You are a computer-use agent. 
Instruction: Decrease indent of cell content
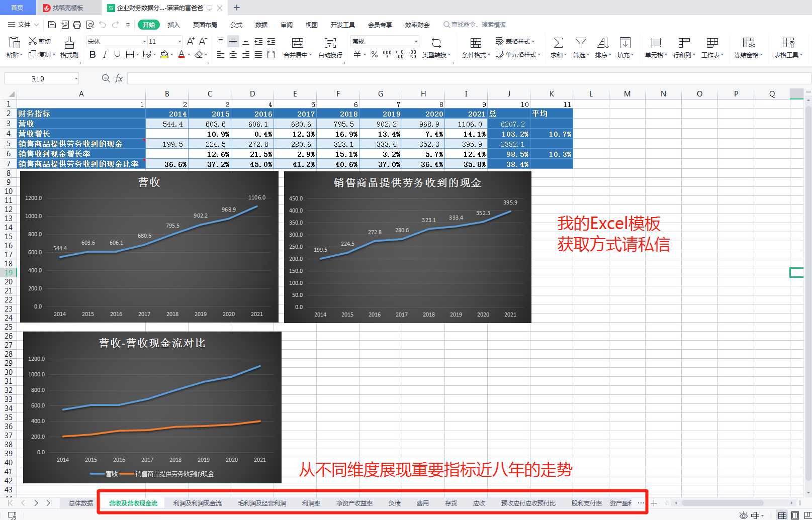point(258,41)
